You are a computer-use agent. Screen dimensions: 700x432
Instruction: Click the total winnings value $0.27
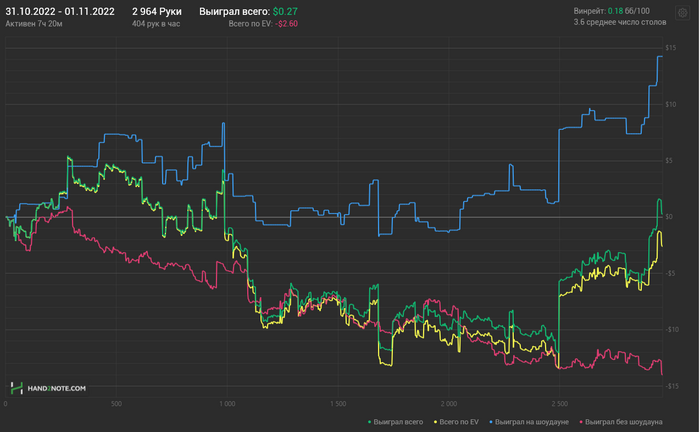click(285, 12)
